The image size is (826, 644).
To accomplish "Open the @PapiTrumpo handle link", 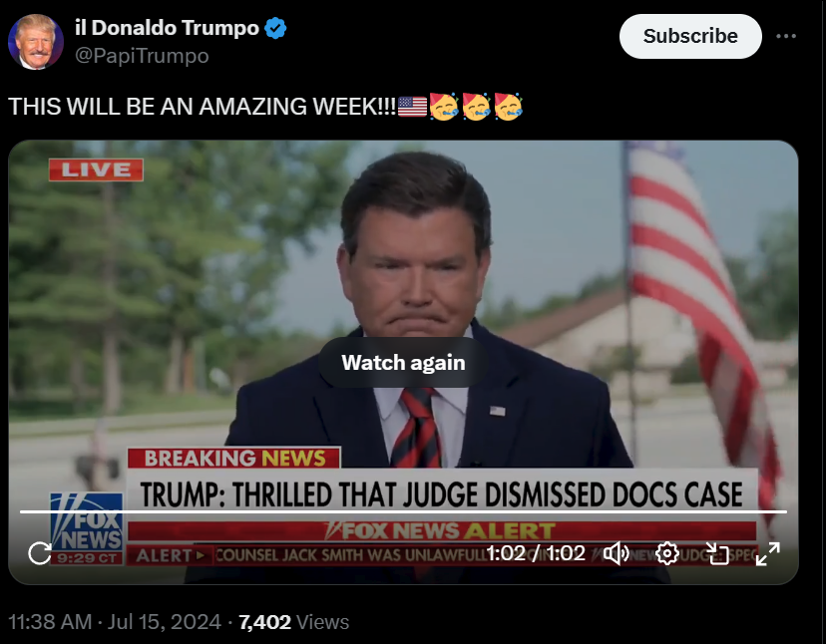I will coord(142,55).
